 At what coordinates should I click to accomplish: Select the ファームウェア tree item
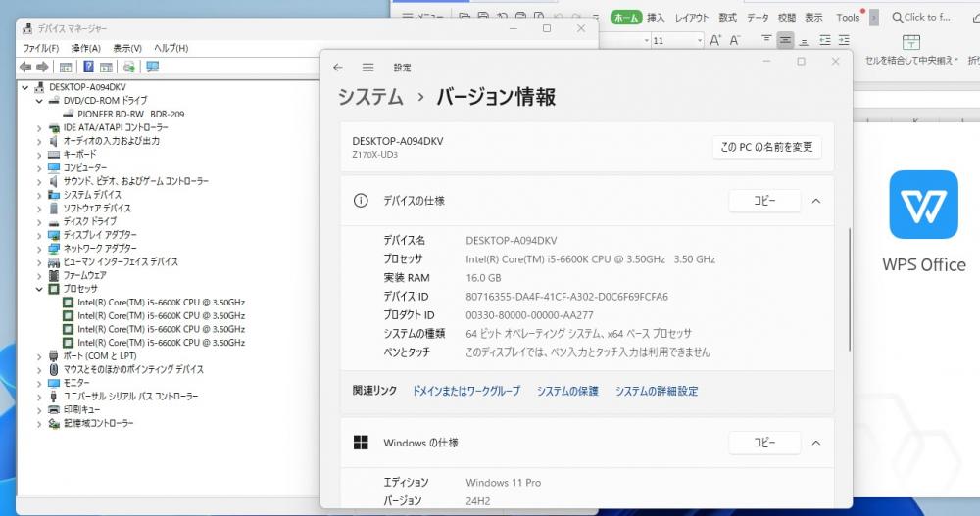click(85, 275)
